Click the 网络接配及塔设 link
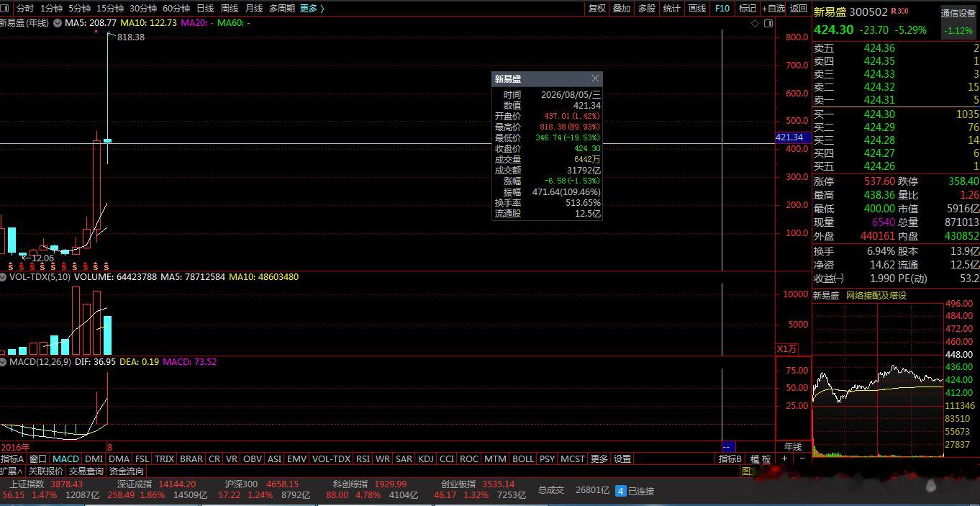This screenshot has height=506, width=980. point(876,295)
